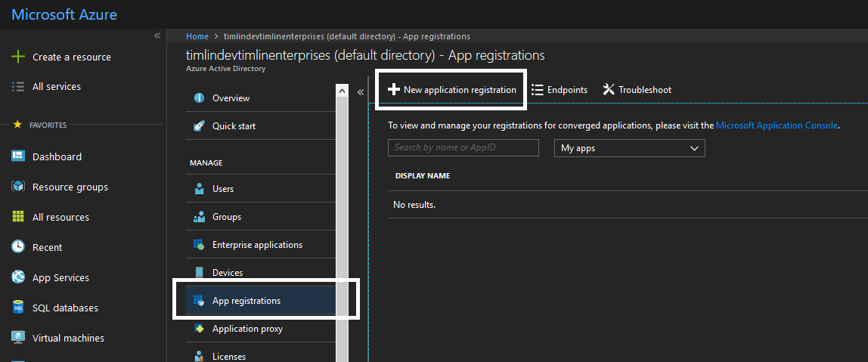The height and width of the screenshot is (362, 868).
Task: Open Endpoints in the toolbar
Action: point(560,90)
